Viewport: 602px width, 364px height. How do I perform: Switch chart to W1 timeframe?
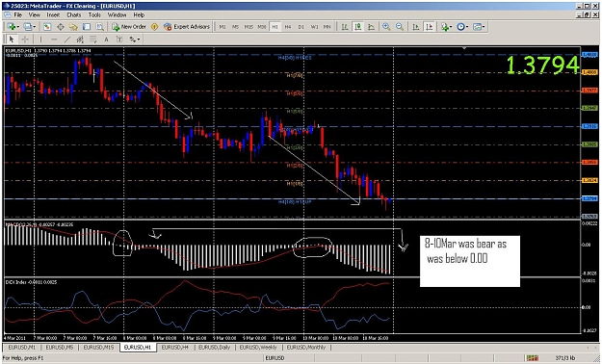[x=314, y=27]
